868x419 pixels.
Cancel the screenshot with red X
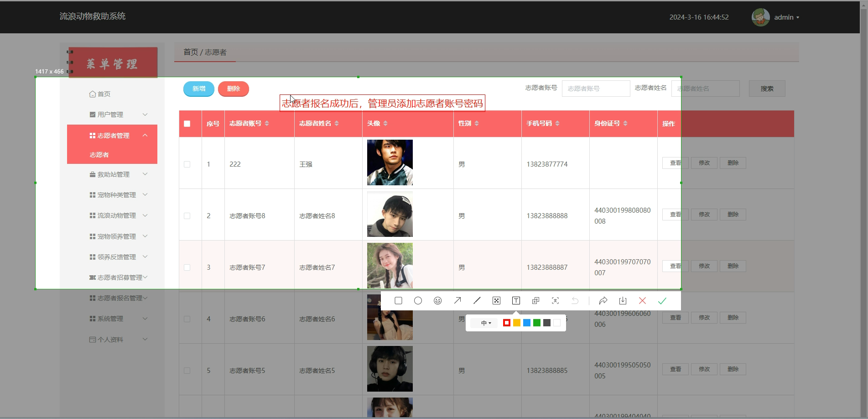click(642, 300)
